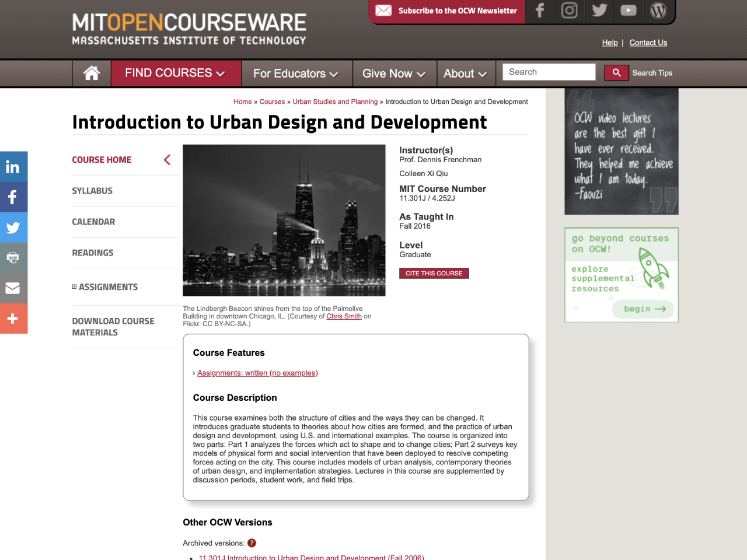Open the OCW YouTube icon in header
The width and height of the screenshot is (747, 560).
pyautogui.click(x=629, y=10)
